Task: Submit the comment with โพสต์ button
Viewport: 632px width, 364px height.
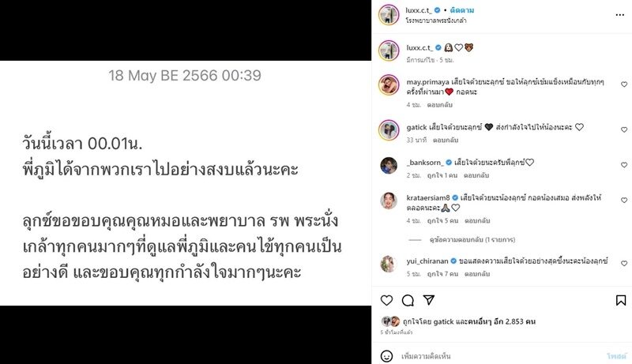Action: 617,356
